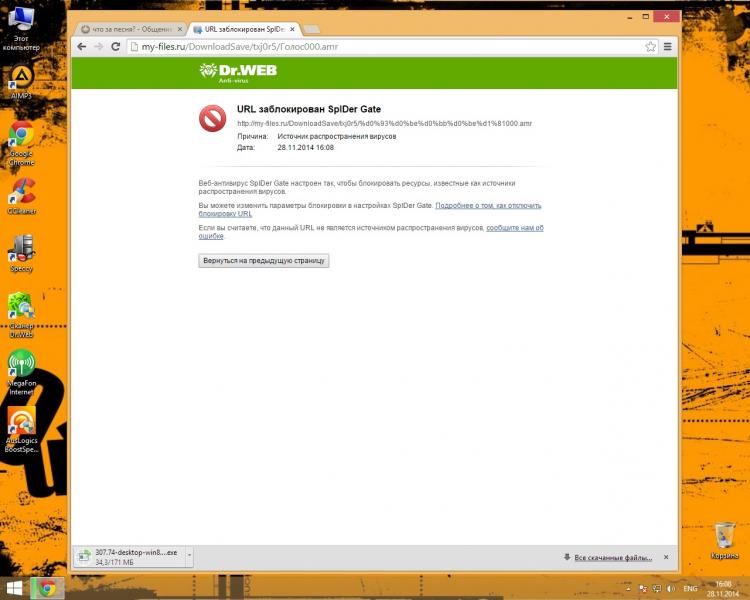Click the red blocked sign icon
The image size is (750, 600).
tap(212, 118)
